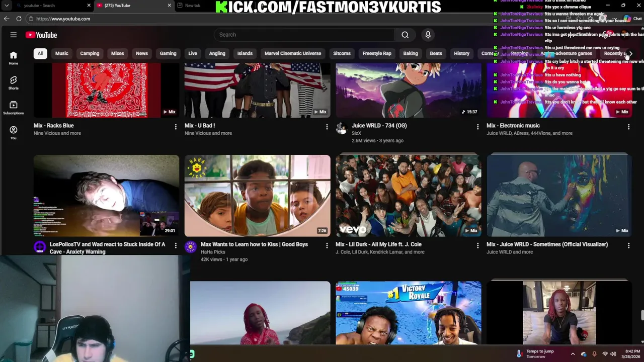This screenshot has height=362, width=644.
Task: Switch to the New tab tab
Action: tap(193, 6)
